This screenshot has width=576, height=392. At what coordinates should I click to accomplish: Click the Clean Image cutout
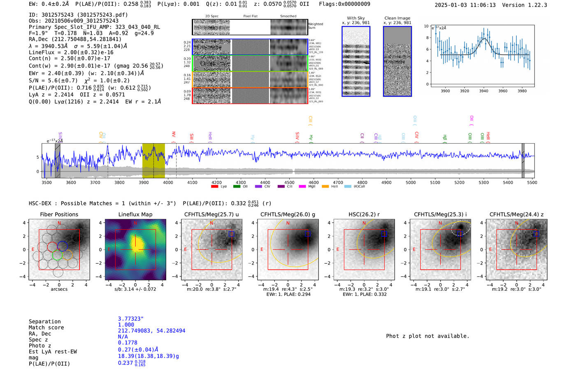[x=397, y=61]
